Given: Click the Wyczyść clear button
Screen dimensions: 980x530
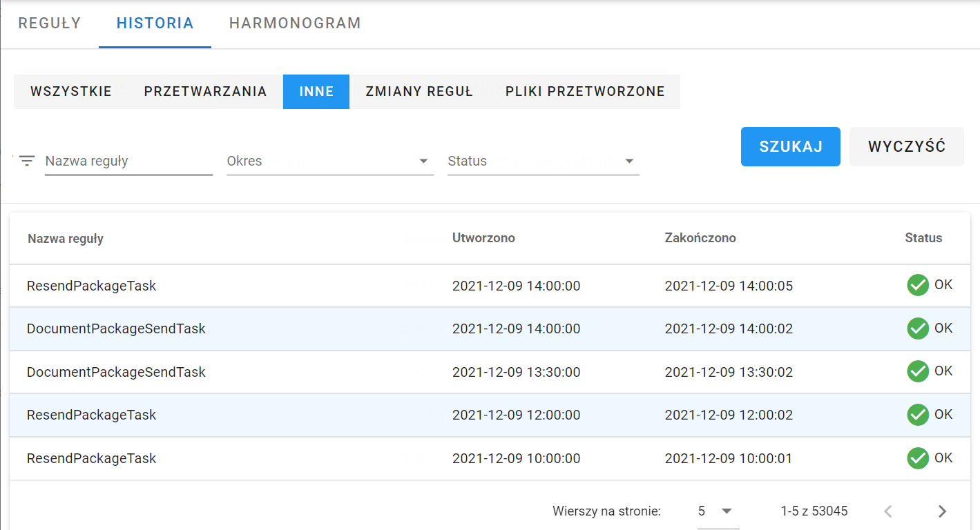Looking at the screenshot, I should pyautogui.click(x=907, y=146).
